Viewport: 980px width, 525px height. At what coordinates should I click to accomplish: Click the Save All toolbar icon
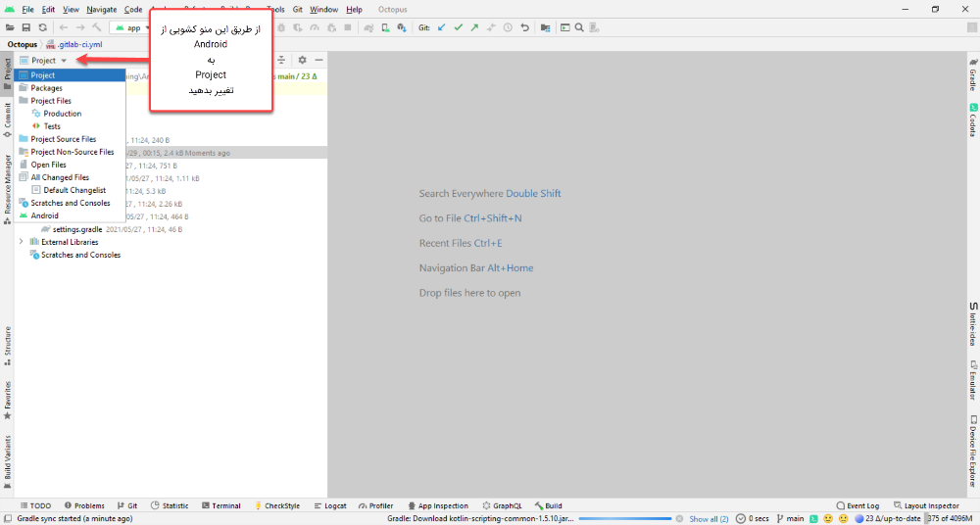click(x=26, y=27)
